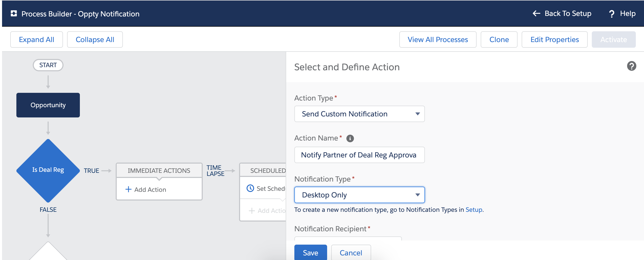The width and height of the screenshot is (644, 260).
Task: Click the help circle in the Select and Define Action panel
Action: (x=632, y=66)
